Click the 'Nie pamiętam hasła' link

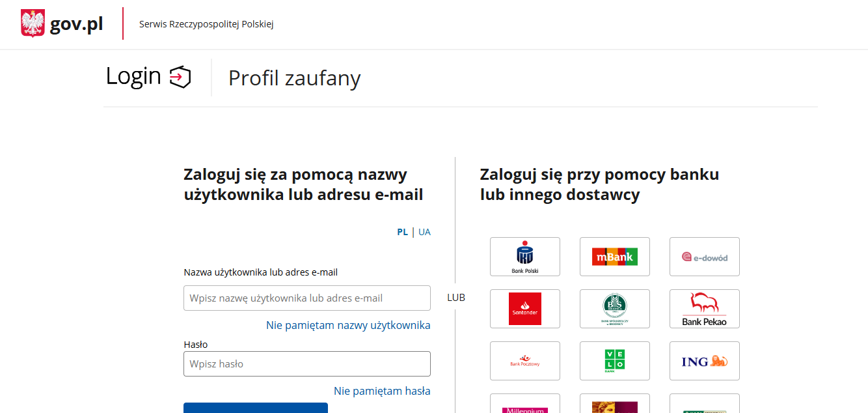coord(382,390)
